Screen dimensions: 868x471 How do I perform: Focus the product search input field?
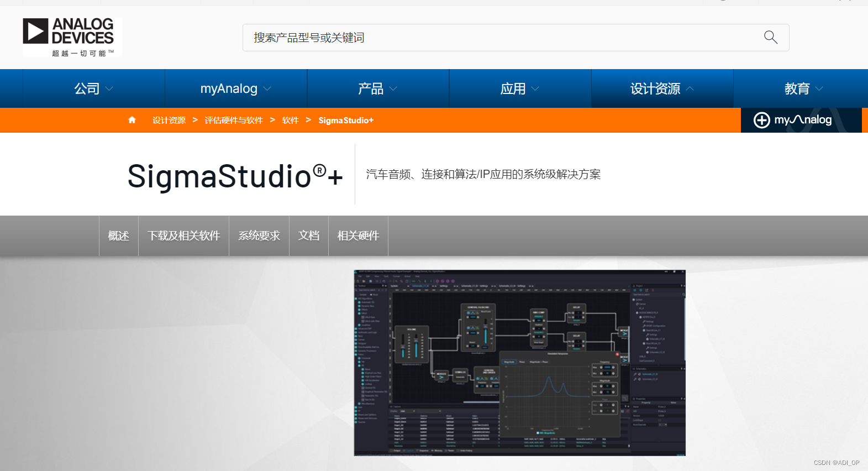pos(515,38)
